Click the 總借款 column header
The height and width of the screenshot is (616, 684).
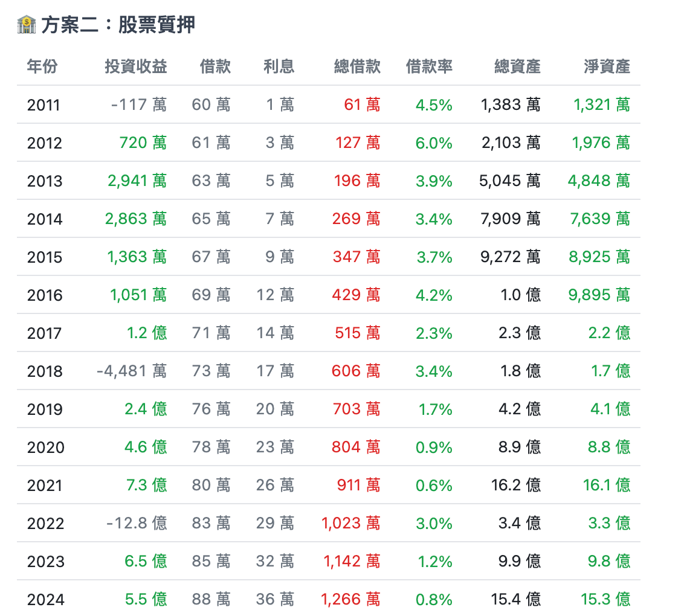357,66
